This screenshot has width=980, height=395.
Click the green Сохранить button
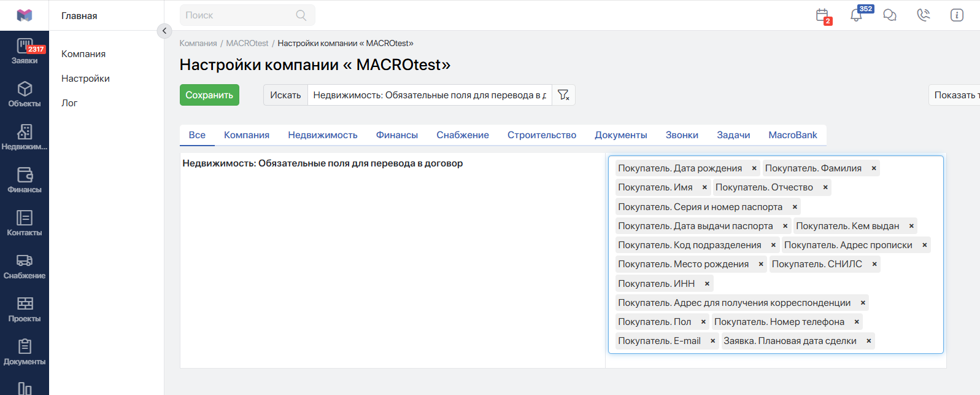[x=209, y=95]
